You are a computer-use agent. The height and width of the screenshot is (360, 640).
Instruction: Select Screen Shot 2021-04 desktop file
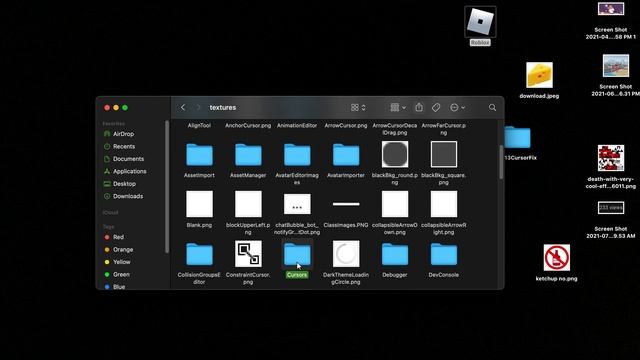(611, 9)
